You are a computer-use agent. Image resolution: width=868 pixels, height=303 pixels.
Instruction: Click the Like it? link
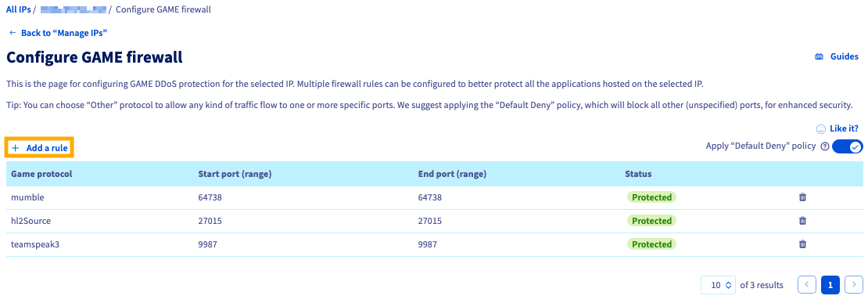pyautogui.click(x=845, y=128)
